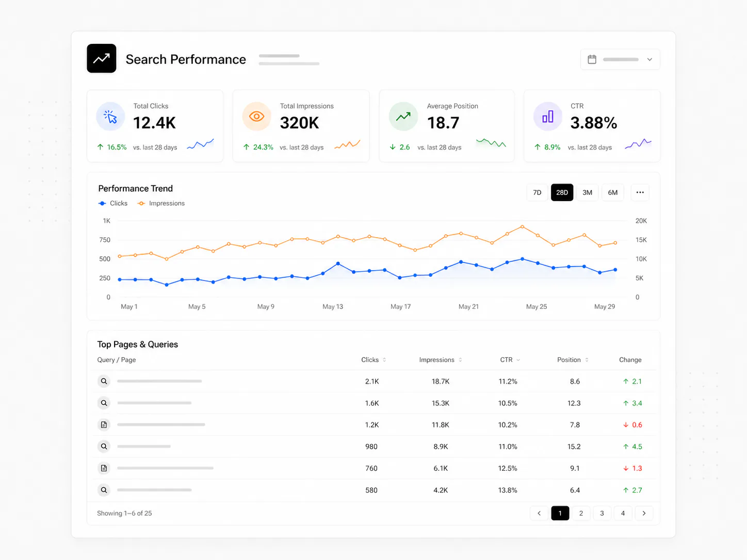Click the search icon in the 980 clicks row
This screenshot has height=560, width=747.
(x=104, y=446)
